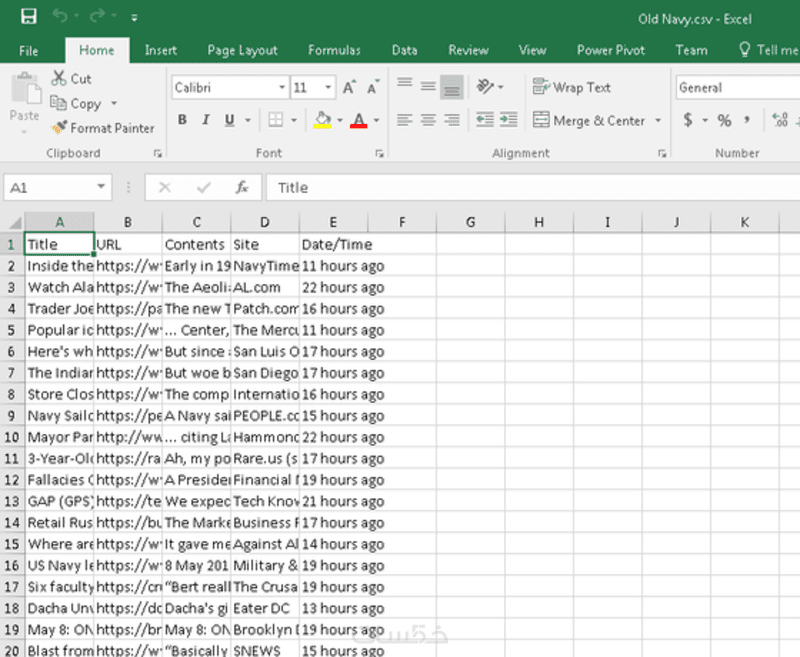
Task: Switch to the Insert tab
Action: coord(161,50)
